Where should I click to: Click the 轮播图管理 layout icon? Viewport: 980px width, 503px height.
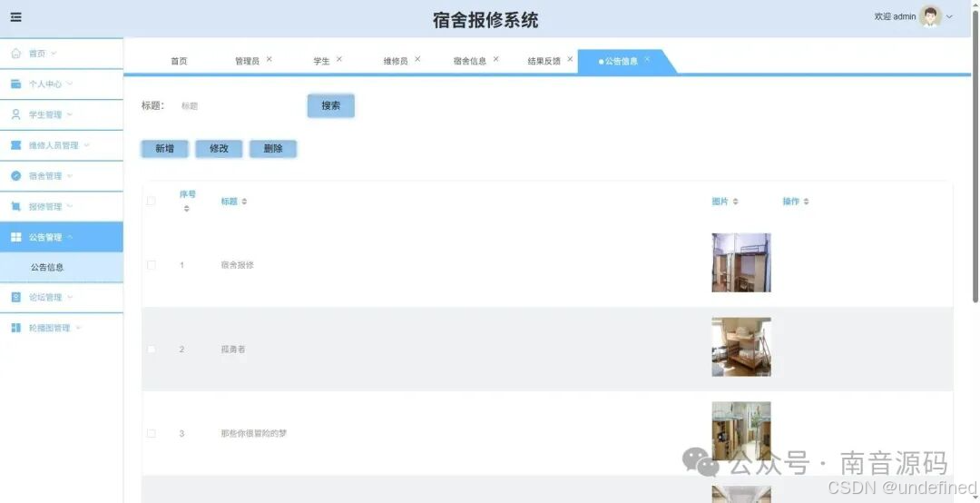pos(16,328)
